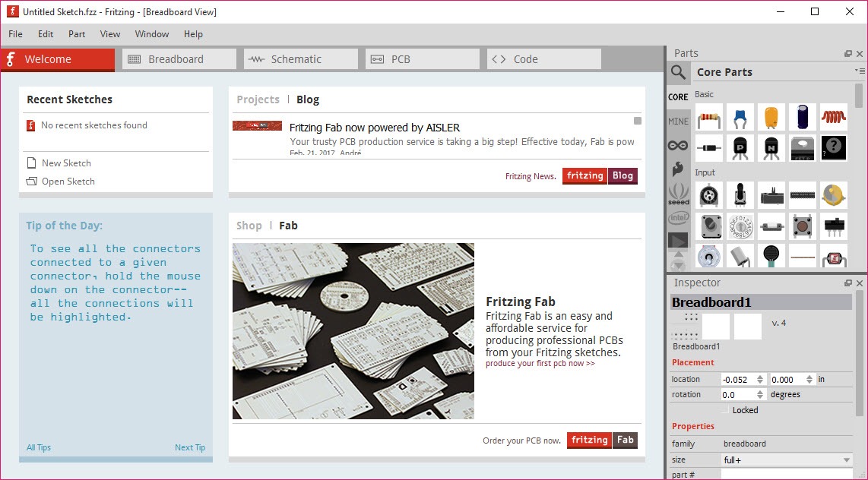868x480 pixels.
Task: Click the Next Tip link
Action: click(189, 447)
